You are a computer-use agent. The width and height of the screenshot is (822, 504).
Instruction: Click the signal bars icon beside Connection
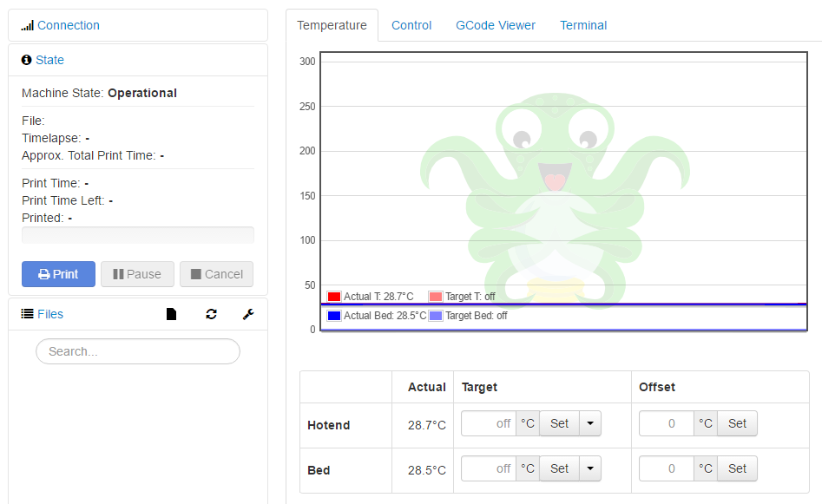click(x=27, y=25)
